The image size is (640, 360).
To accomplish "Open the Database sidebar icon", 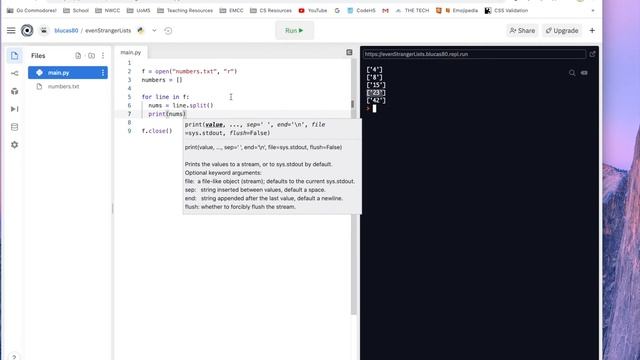I will pos(15,127).
